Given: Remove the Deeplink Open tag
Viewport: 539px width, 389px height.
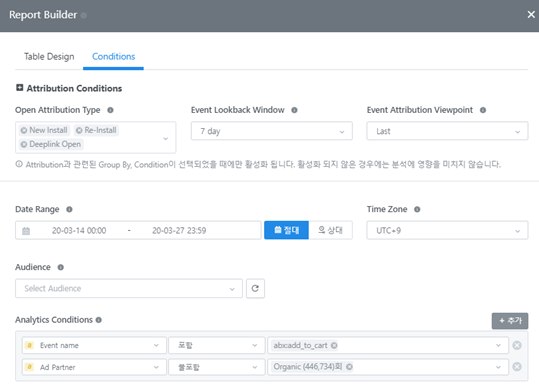Looking at the screenshot, I should pos(24,145).
